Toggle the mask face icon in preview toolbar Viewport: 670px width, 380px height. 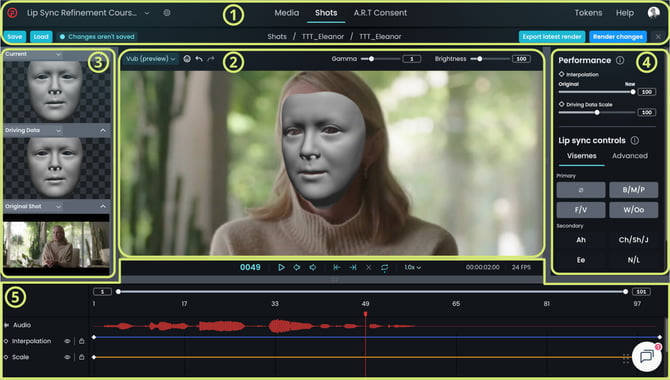click(187, 59)
